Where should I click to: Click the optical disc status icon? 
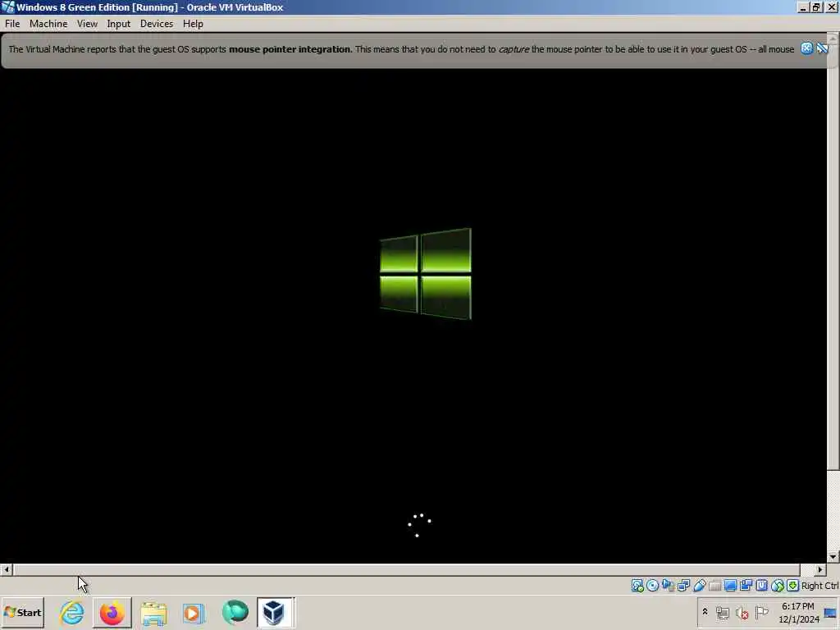coord(652,586)
